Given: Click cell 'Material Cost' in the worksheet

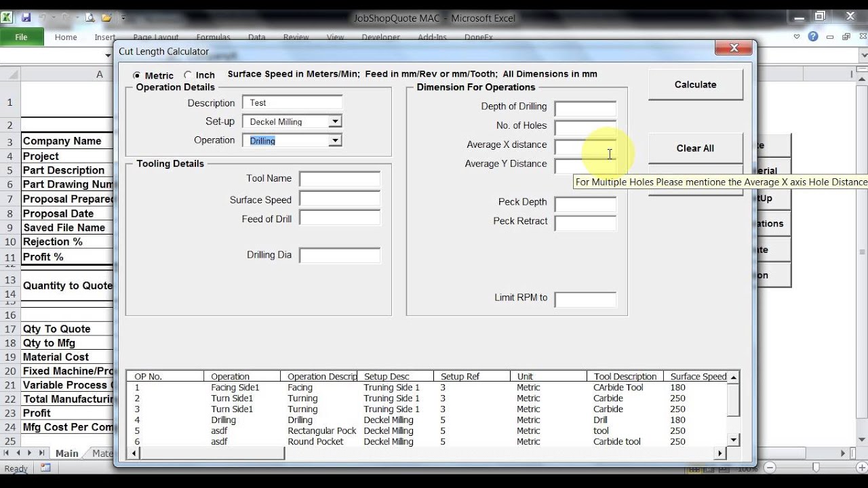Looking at the screenshot, I should pyautogui.click(x=67, y=357).
